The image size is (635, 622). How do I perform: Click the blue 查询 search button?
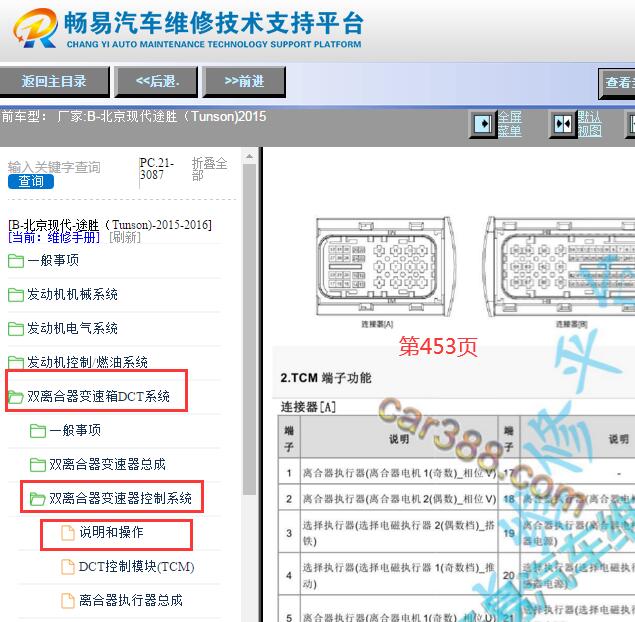pos(31,181)
